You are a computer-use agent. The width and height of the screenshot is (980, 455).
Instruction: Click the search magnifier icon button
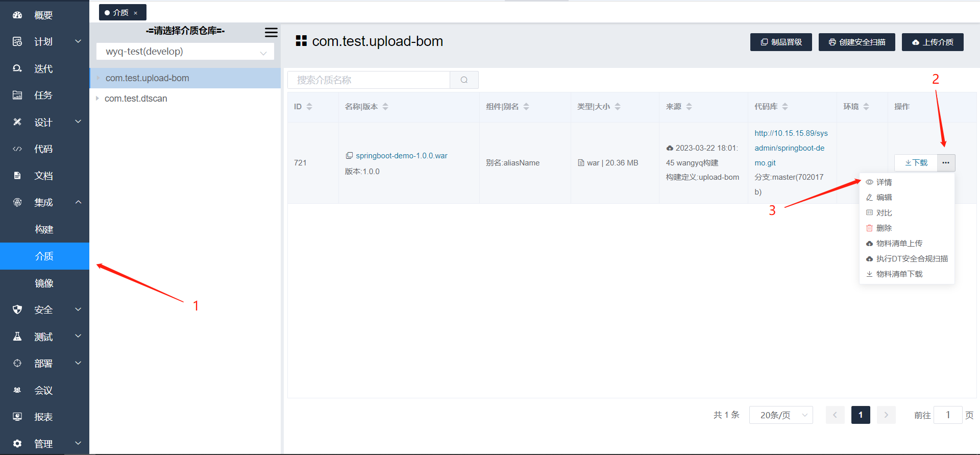pos(464,80)
